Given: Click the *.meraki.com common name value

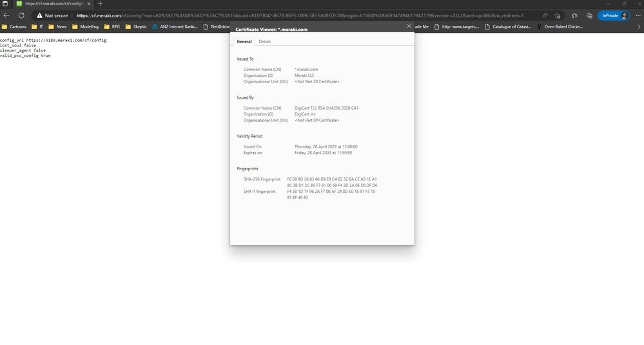Looking at the screenshot, I should [x=306, y=70].
